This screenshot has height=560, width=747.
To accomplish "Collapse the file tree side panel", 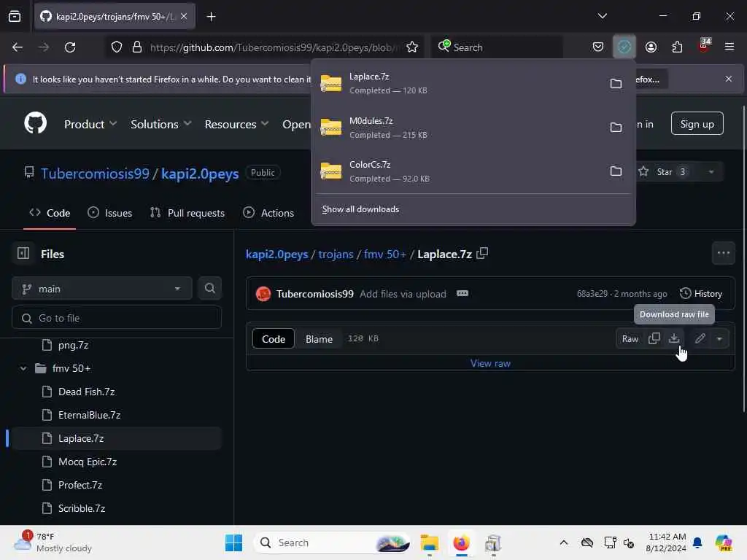I will click(23, 253).
